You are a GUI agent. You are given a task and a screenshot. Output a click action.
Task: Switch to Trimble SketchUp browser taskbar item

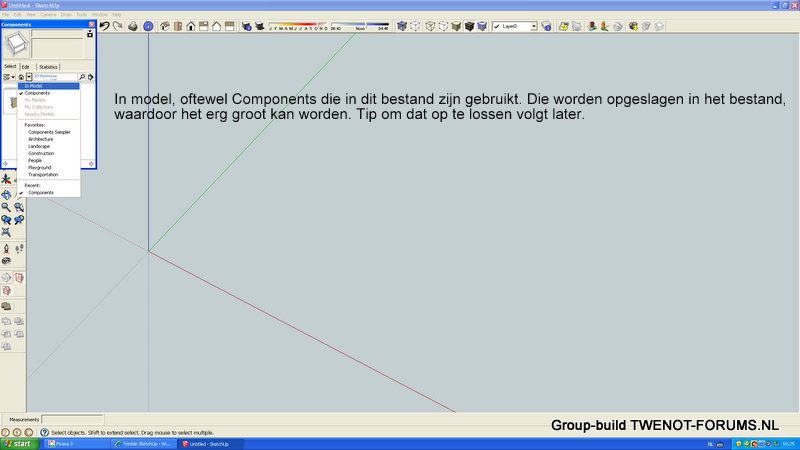(144, 444)
